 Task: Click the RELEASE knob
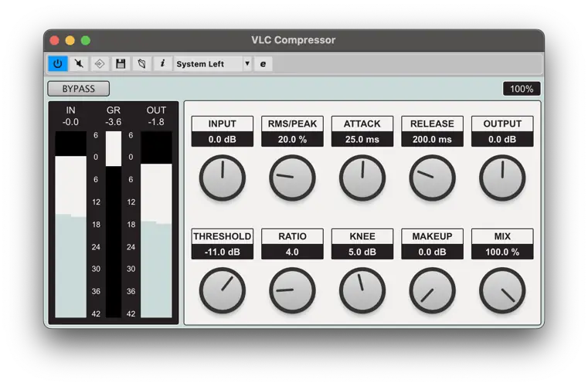(432, 178)
